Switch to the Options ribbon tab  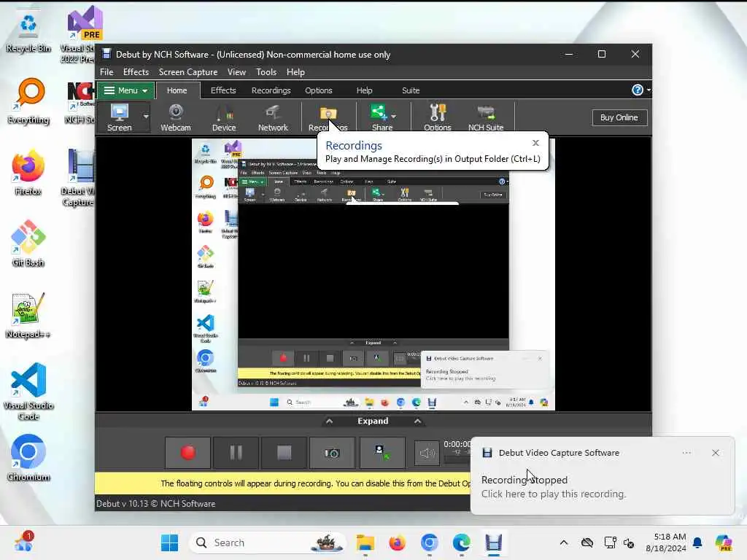(x=318, y=90)
